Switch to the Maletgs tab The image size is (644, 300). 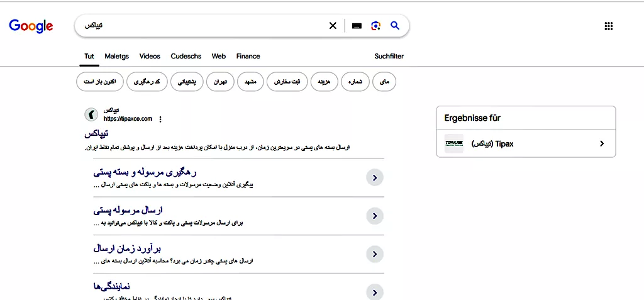pyautogui.click(x=116, y=57)
